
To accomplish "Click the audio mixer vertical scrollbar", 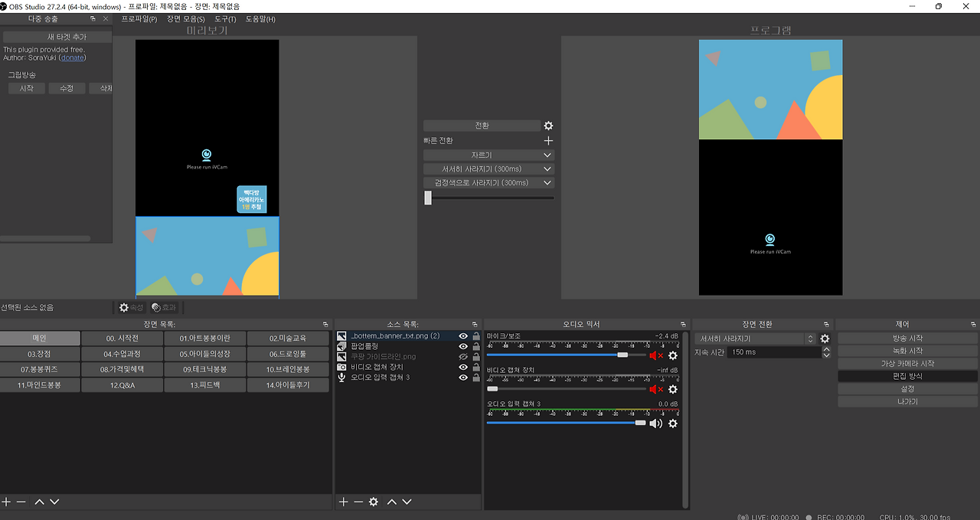I will tap(685, 420).
